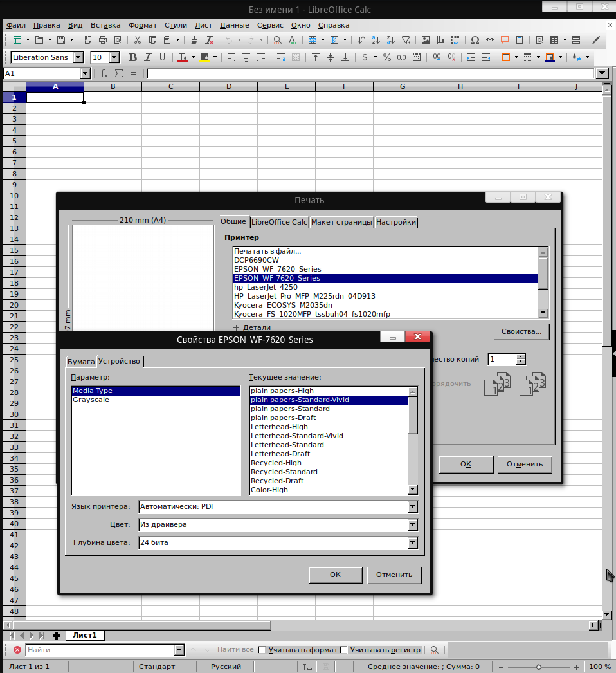616x673 pixels.
Task: Click Center Horizontally alignment icon
Action: click(x=246, y=57)
